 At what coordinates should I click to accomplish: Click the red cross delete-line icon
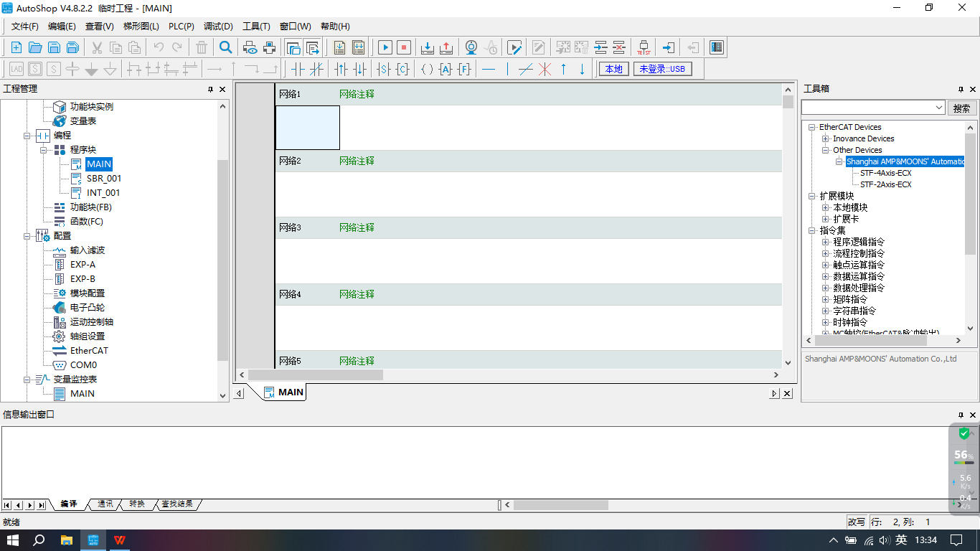tap(545, 69)
